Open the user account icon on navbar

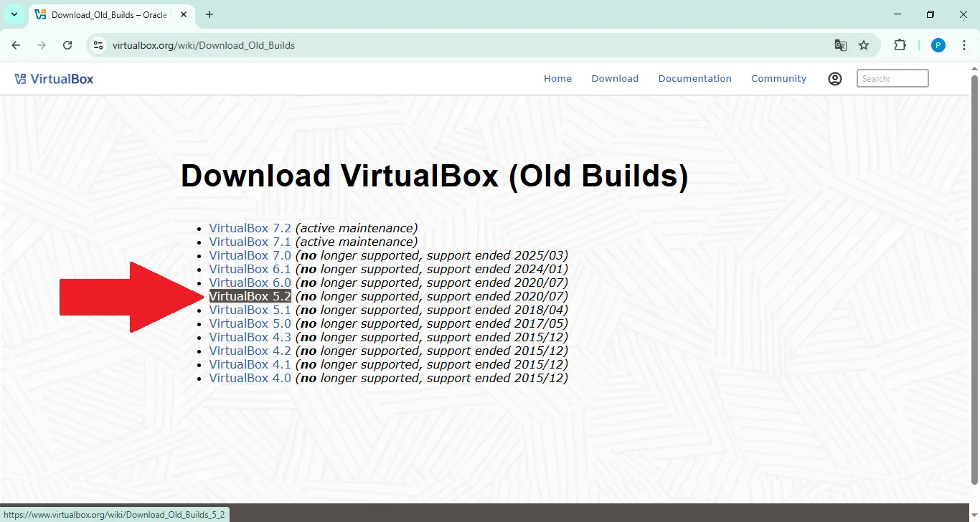[834, 78]
